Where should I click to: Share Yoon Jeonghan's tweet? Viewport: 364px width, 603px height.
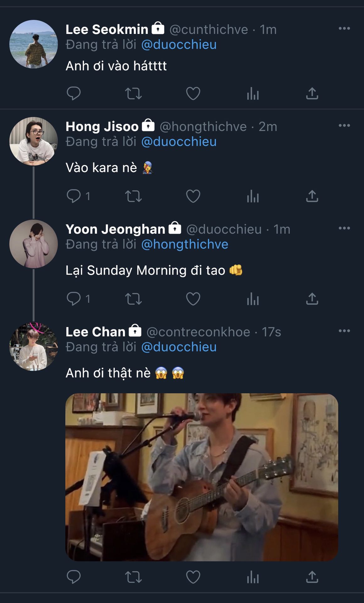pos(312,299)
